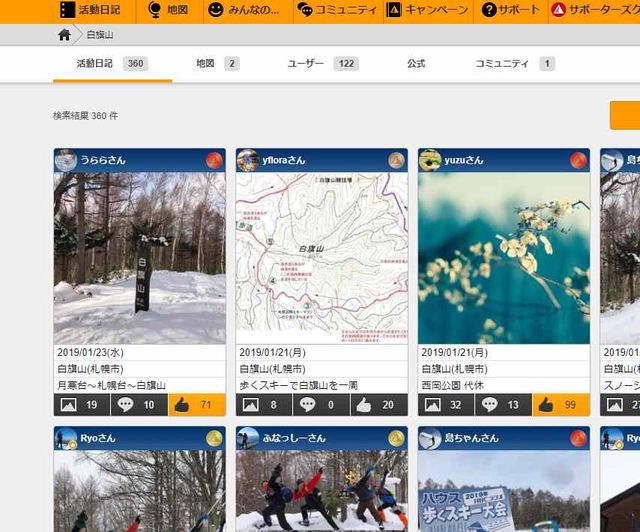Open the サポート navigation menu item
The height and width of the screenshot is (532, 640).
(x=510, y=9)
